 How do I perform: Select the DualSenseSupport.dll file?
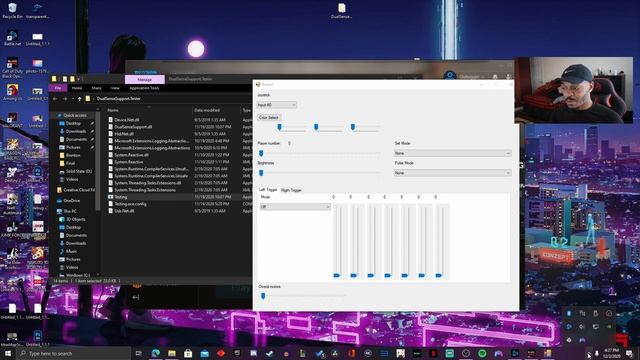[x=133, y=127]
